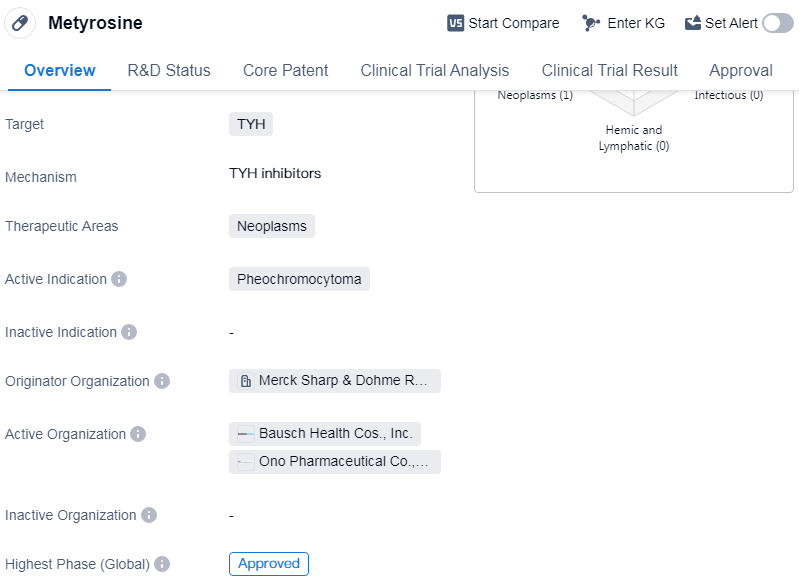Viewport: 799px width, 585px height.
Task: Open Bausch Health Cos., Inc. link
Action: (325, 434)
